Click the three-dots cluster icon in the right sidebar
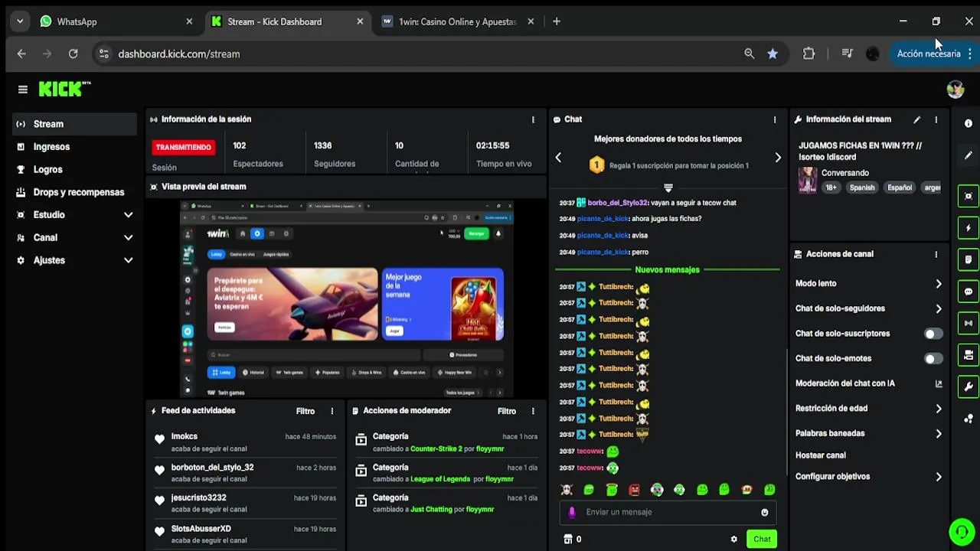Screen dimensions: 980x551 pos(969,419)
